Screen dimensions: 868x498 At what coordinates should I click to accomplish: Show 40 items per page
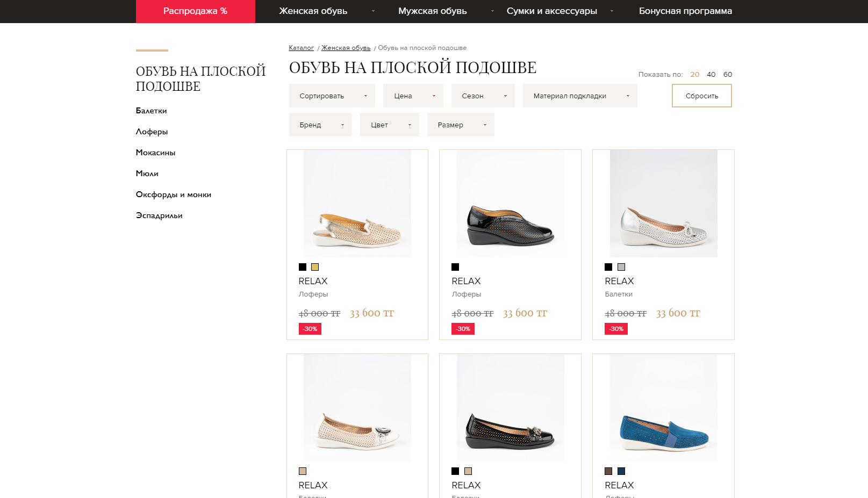(x=711, y=75)
